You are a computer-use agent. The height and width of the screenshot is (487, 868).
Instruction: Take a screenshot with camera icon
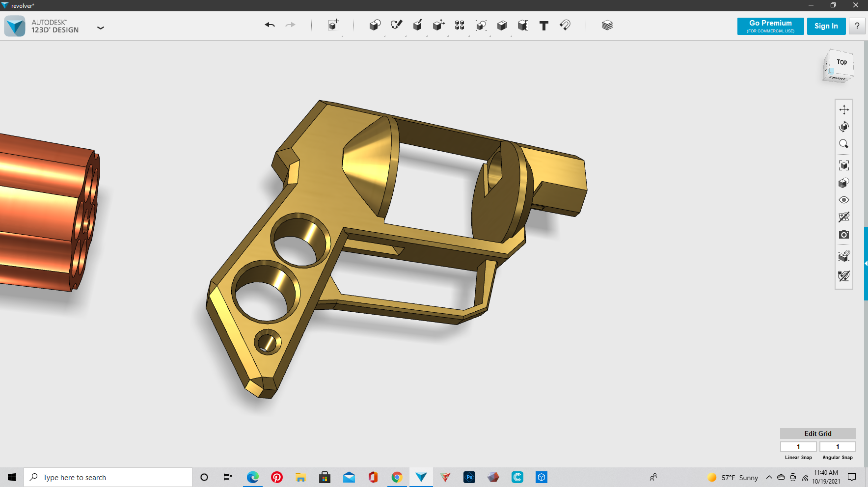[x=844, y=235]
